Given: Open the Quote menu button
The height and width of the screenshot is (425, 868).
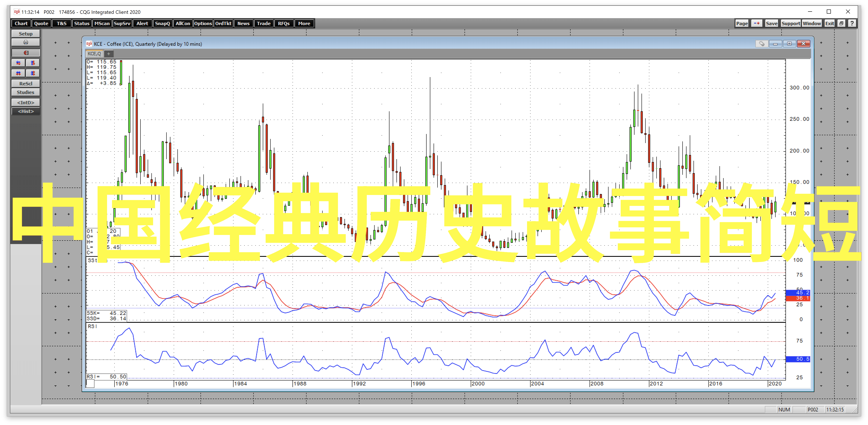Looking at the screenshot, I should point(41,23).
